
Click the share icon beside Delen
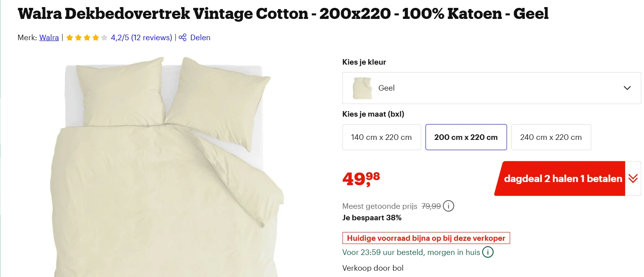pos(183,37)
